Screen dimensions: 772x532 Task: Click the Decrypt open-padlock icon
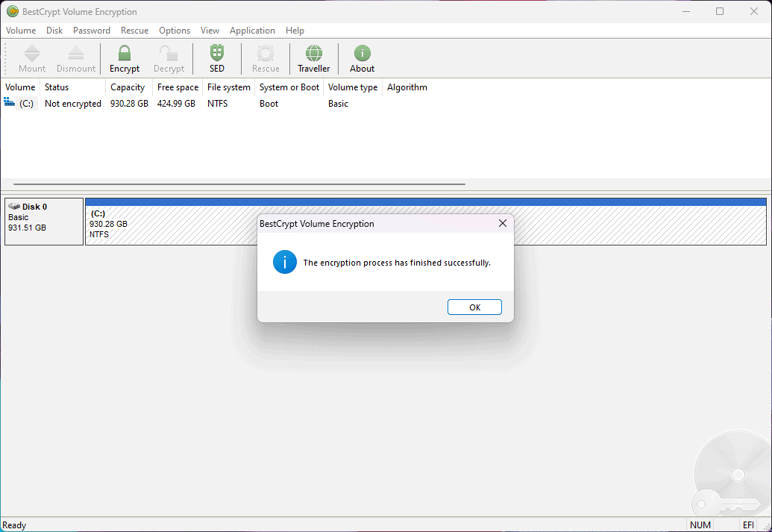(169, 53)
